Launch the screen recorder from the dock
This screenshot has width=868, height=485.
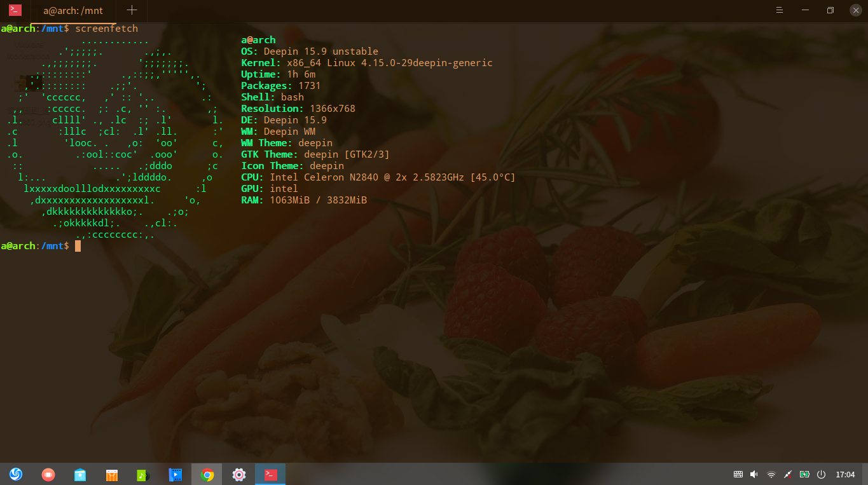pyautogui.click(x=48, y=474)
